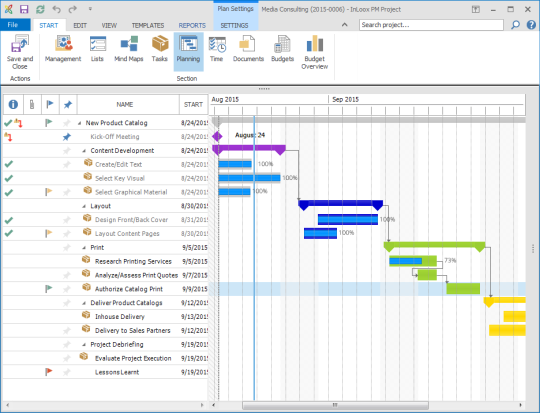Collapse the Deliver Product Catalogs group
Image resolution: width=540 pixels, height=413 pixels.
[x=84, y=303]
